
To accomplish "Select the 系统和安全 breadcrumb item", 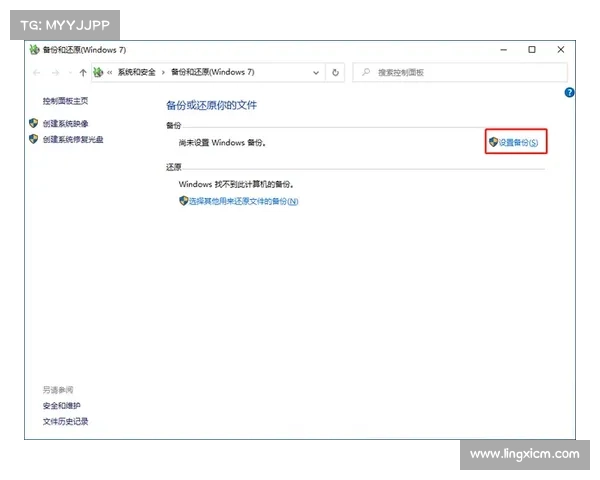I will click(137, 73).
